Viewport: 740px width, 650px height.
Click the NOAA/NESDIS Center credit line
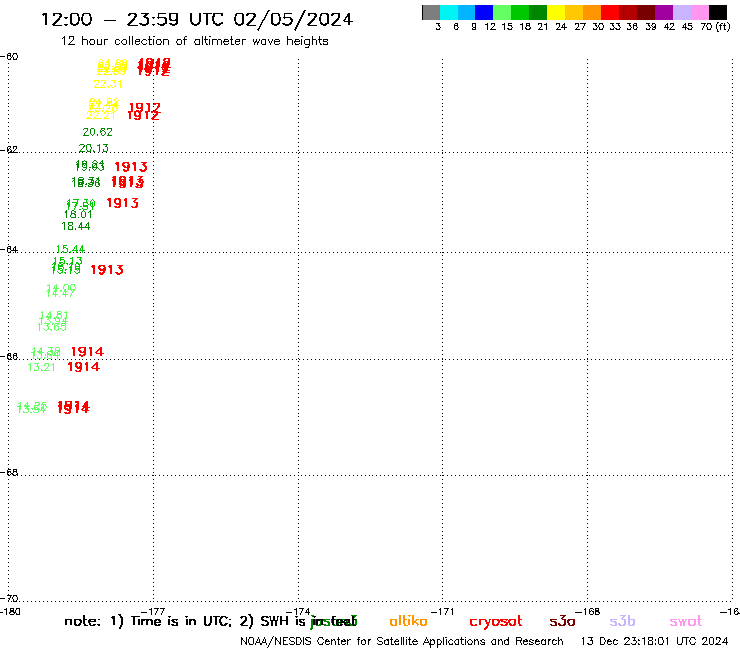click(x=402, y=642)
